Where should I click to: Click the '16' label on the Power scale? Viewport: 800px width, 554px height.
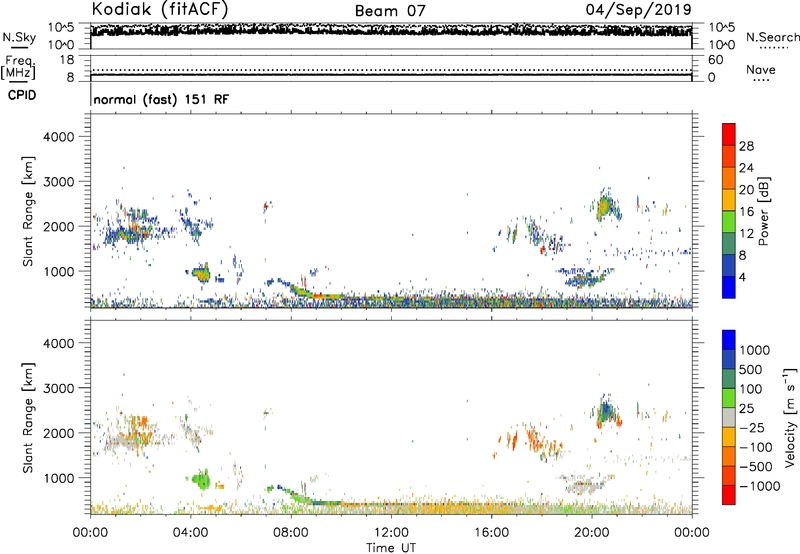point(746,212)
